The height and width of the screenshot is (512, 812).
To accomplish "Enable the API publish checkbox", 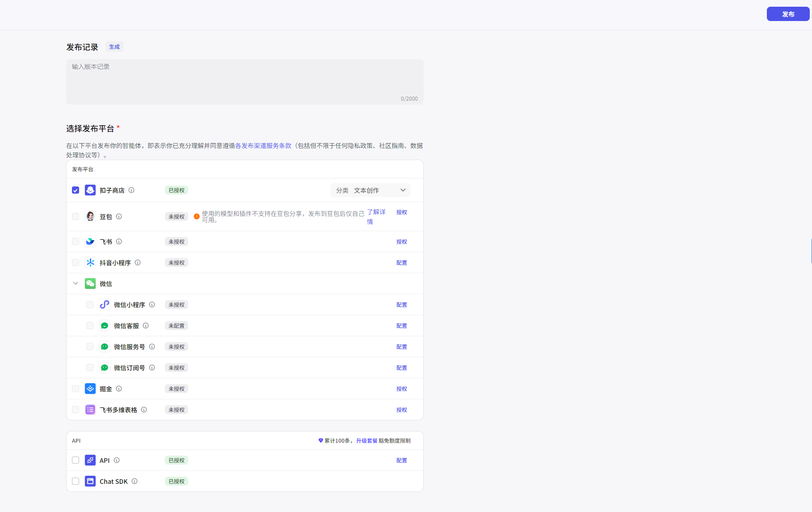I will click(x=76, y=460).
